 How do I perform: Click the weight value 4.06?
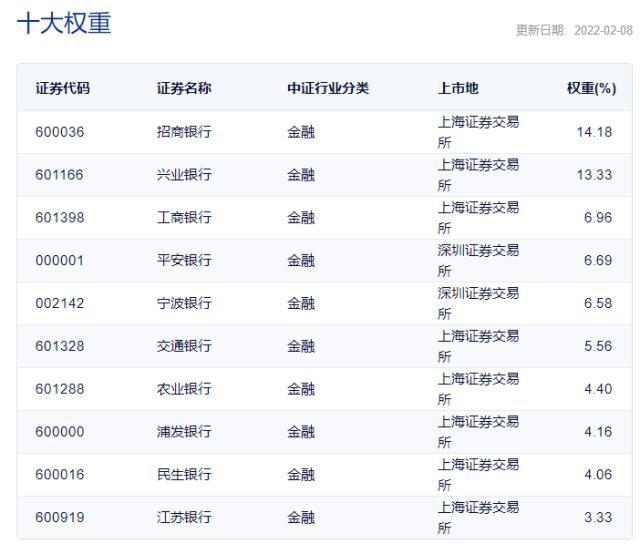598,474
